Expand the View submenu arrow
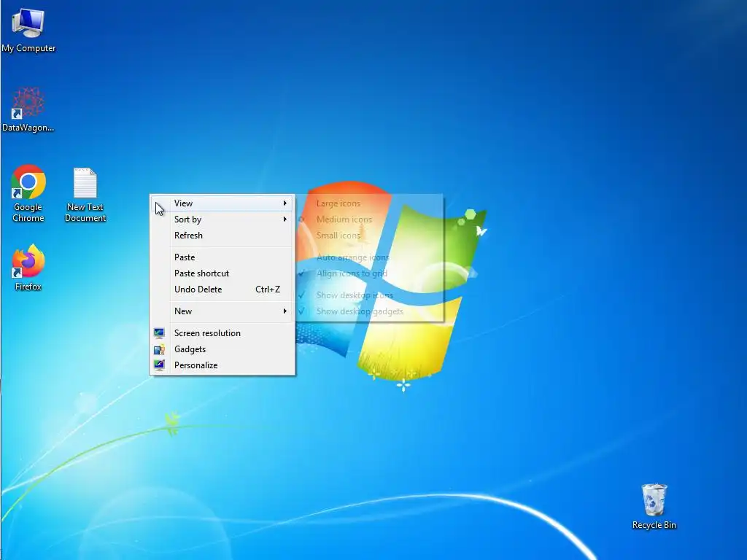The width and height of the screenshot is (747, 560). (285, 203)
